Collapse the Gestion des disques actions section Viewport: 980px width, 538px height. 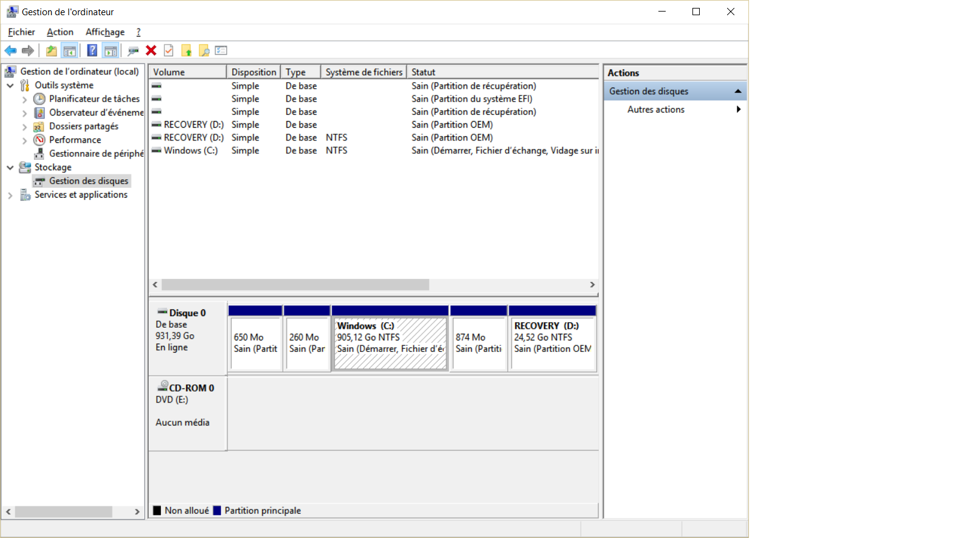tap(738, 91)
